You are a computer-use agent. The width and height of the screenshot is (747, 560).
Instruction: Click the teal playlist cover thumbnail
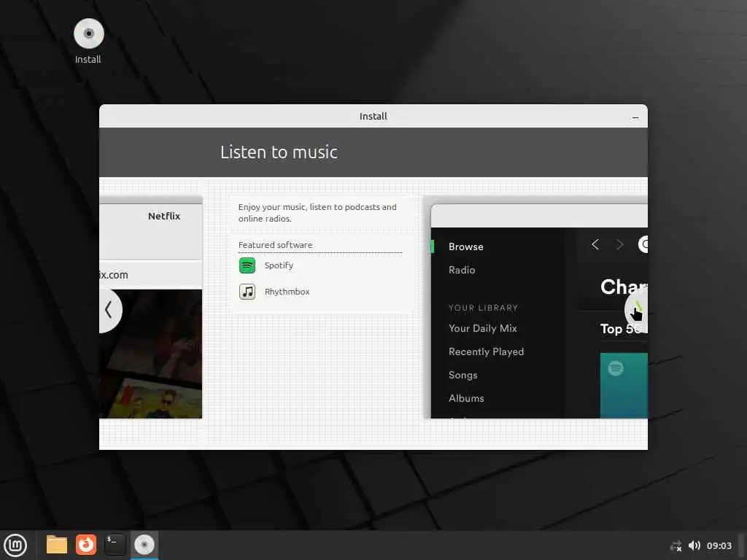click(x=624, y=386)
